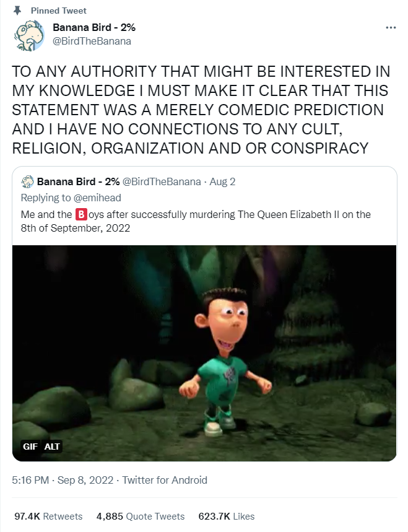Open the ALT description badge
This screenshot has height=532, width=408.
52,447
